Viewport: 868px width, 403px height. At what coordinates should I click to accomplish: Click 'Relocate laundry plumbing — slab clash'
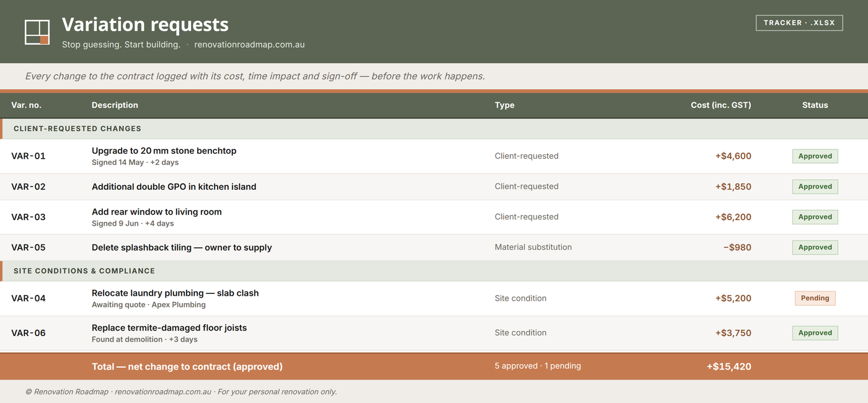[175, 293]
